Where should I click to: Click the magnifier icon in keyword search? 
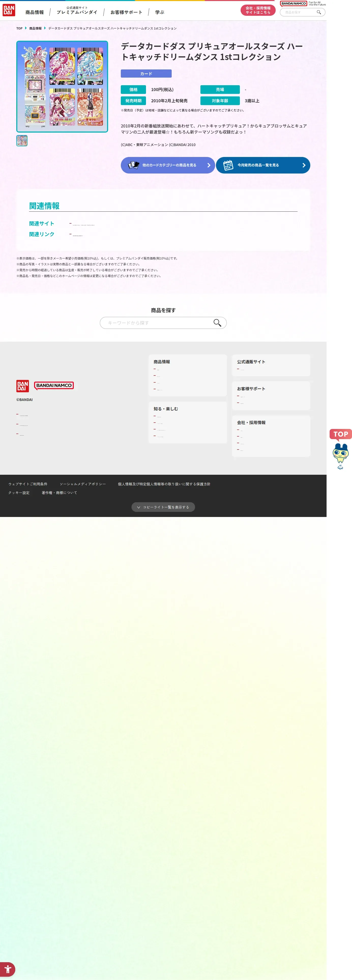click(217, 323)
